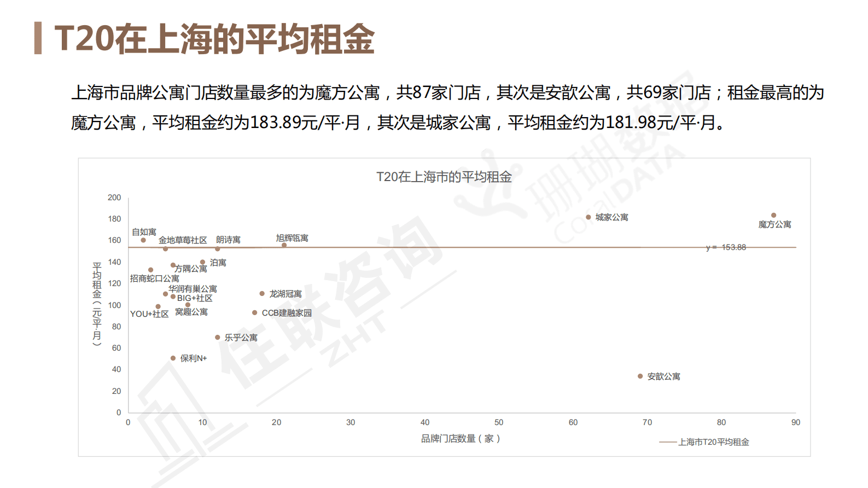Click the 方隅公寓 label
The height and width of the screenshot is (488, 868).
[x=191, y=269]
